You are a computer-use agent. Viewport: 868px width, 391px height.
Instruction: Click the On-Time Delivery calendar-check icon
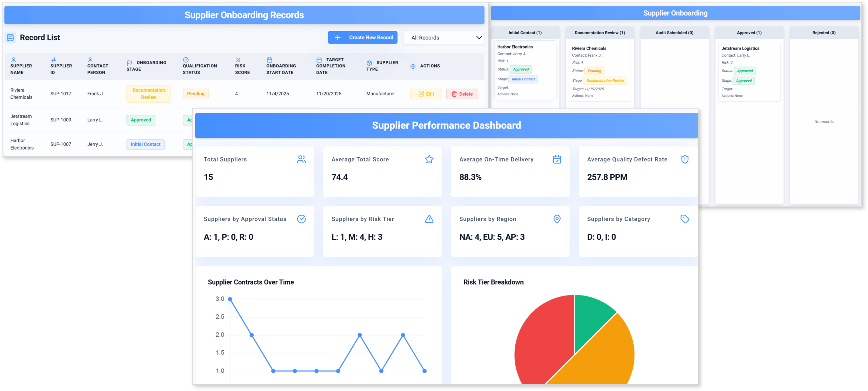click(557, 159)
